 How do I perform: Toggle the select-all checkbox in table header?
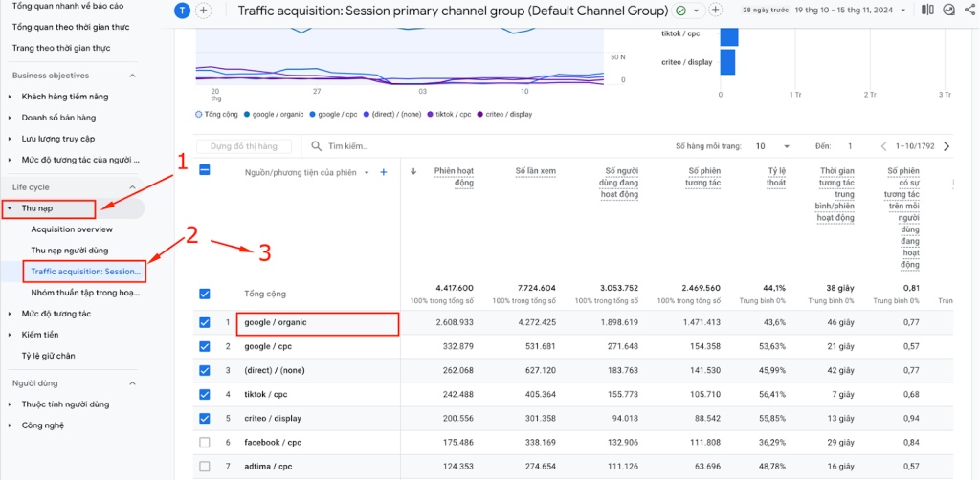coord(204,170)
